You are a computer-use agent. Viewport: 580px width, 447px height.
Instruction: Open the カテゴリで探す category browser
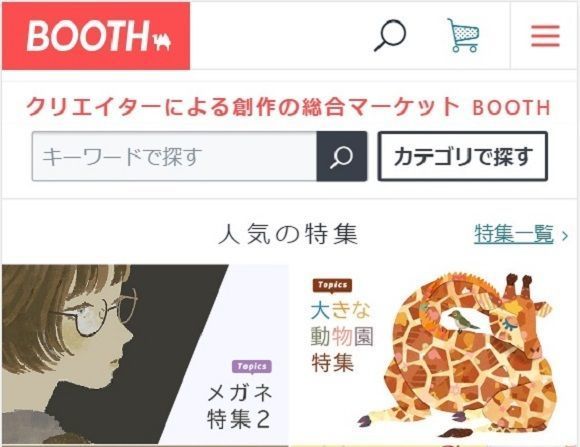[x=462, y=157]
